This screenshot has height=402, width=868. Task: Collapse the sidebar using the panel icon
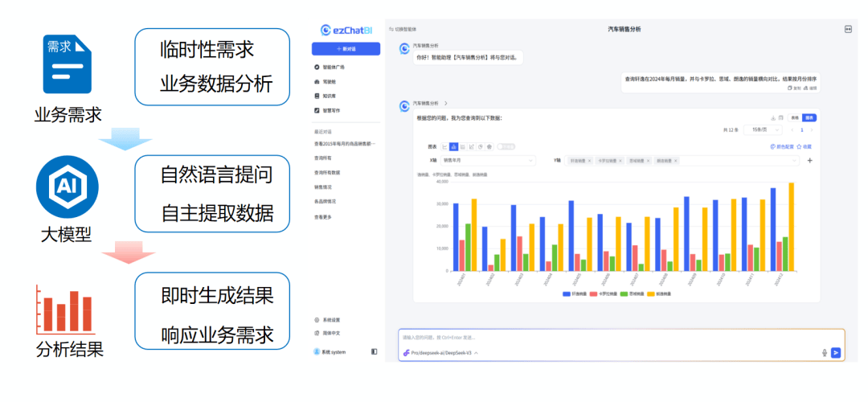(374, 351)
